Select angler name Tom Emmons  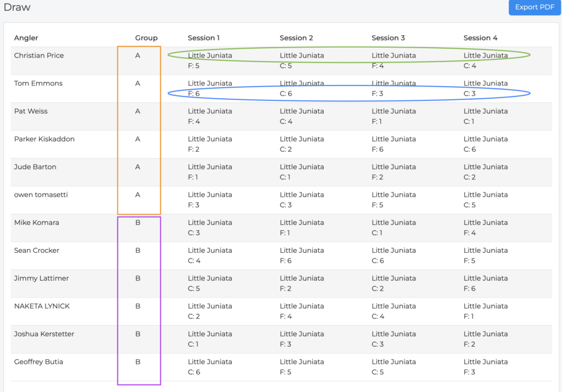coord(38,83)
